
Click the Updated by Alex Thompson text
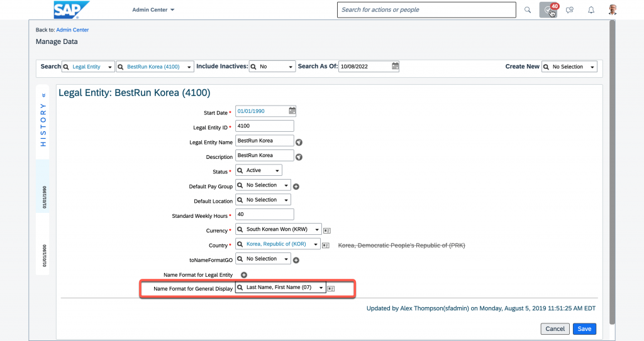tap(481, 308)
